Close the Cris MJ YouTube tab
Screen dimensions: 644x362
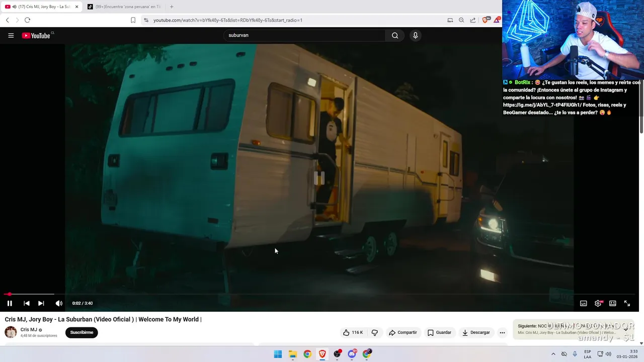click(76, 7)
